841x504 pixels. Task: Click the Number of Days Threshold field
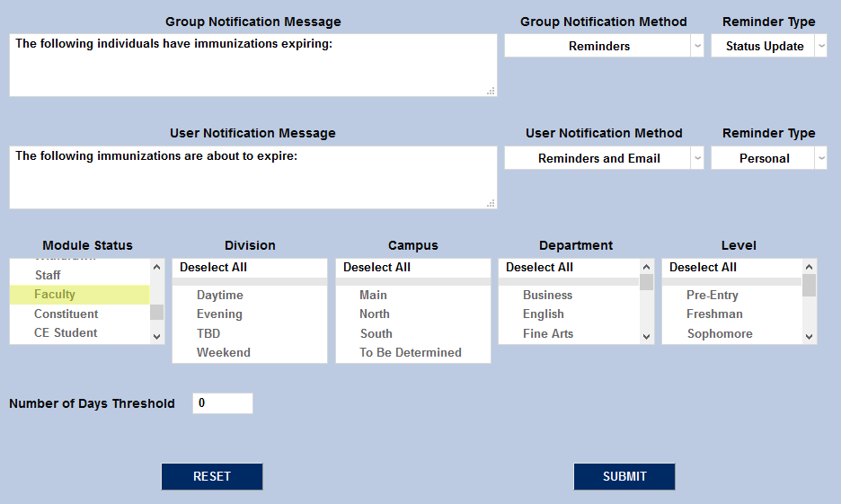(x=223, y=403)
